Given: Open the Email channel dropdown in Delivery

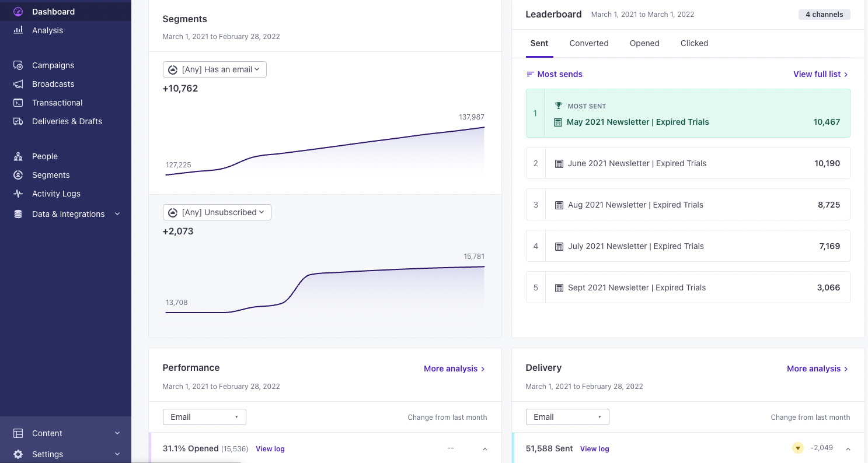Looking at the screenshot, I should 567,417.
